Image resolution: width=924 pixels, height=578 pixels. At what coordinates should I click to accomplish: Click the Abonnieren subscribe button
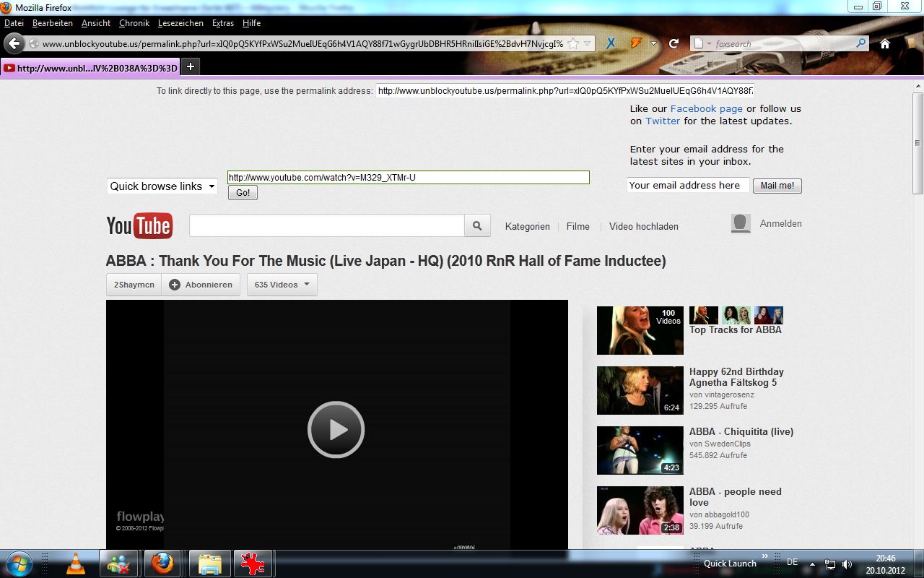[x=201, y=285]
